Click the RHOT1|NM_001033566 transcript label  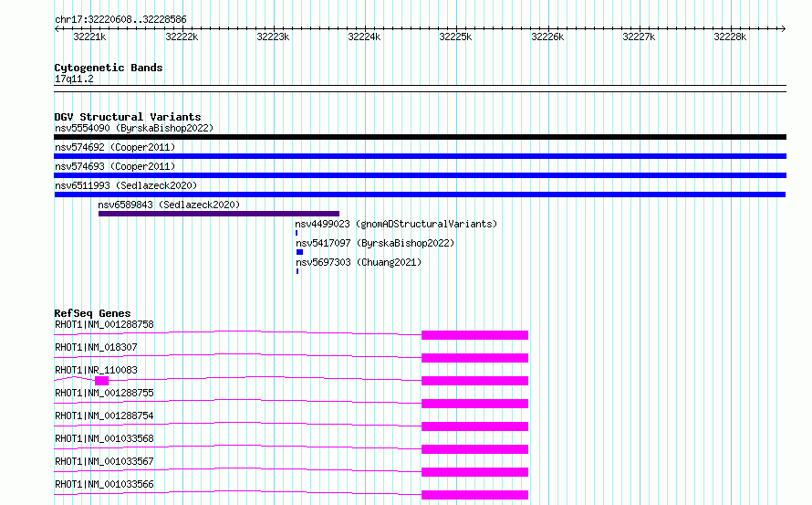click(104, 484)
